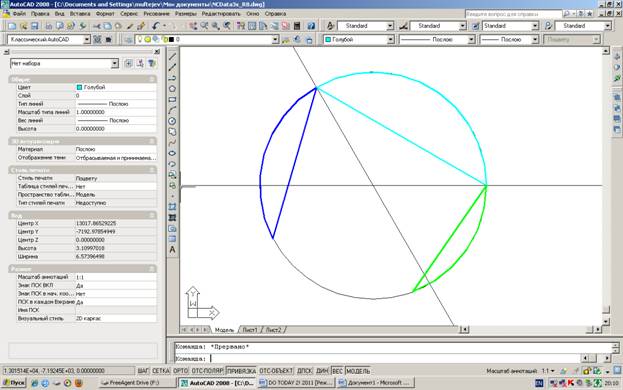The image size is (623, 390).
Task: Toggle ПРИВЯЗКА object snap in status bar
Action: 241,371
